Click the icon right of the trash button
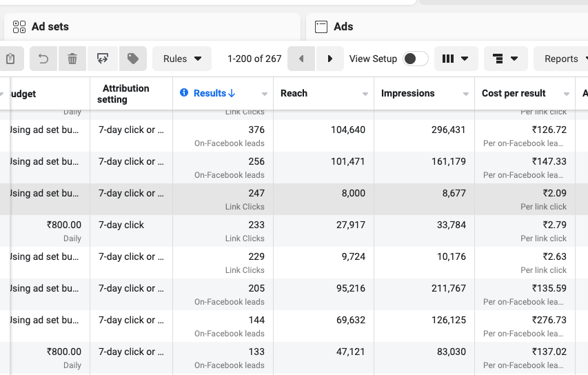 (x=103, y=59)
